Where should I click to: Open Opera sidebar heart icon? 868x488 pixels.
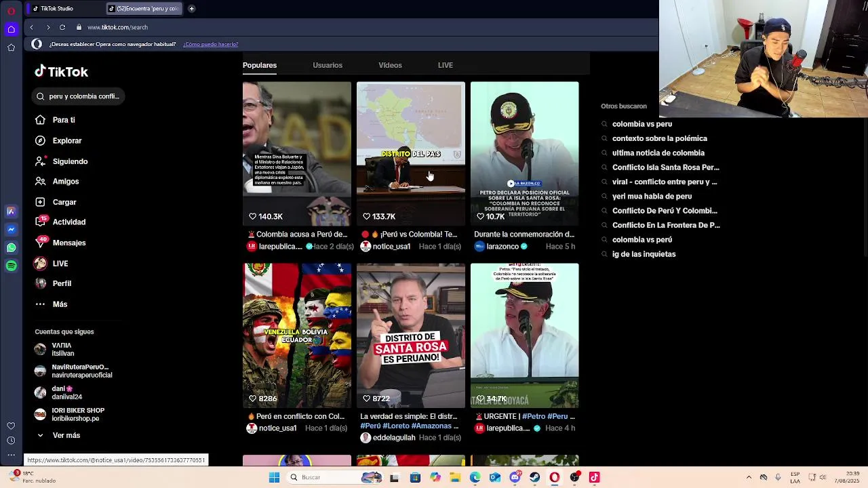(11, 426)
